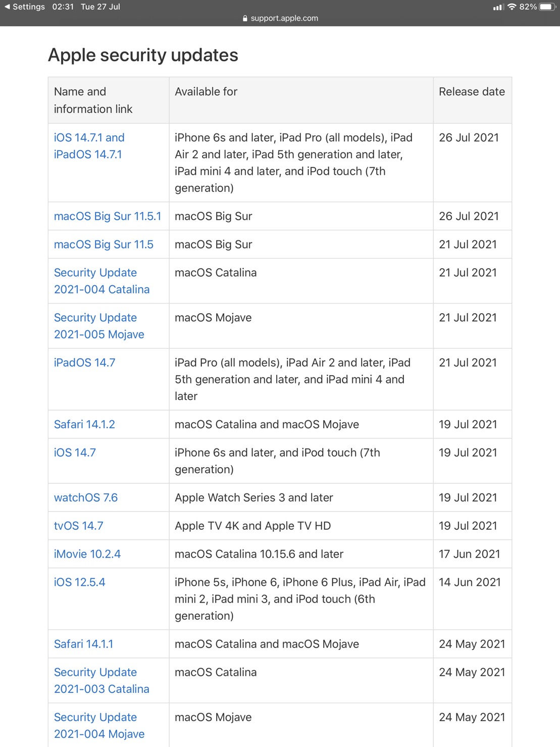Tap the lock icon beside support.apple.com
Viewport: 560px width, 747px height.
(245, 18)
